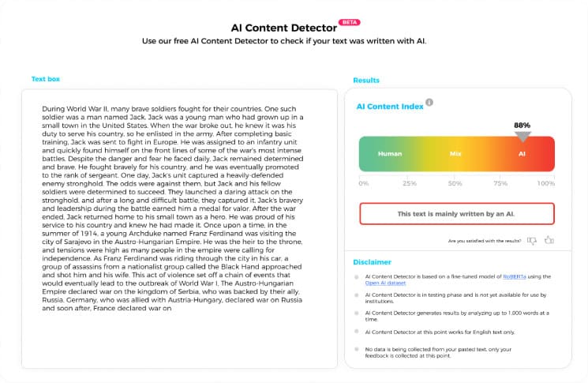Open the RoBERTa link
The width and height of the screenshot is (588, 383).
click(515, 276)
